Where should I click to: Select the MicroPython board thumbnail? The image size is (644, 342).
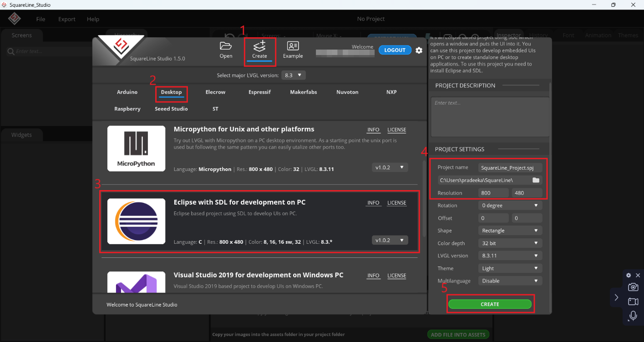tap(136, 148)
